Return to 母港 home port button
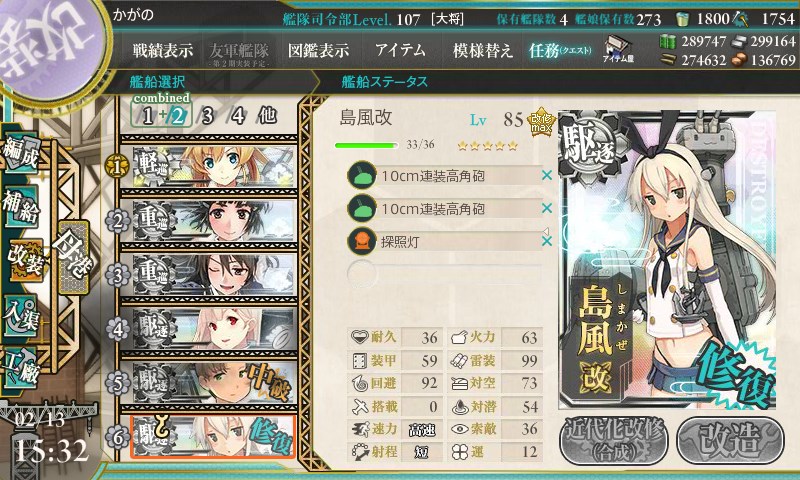Viewport: 800px width, 480px height. coord(73,257)
